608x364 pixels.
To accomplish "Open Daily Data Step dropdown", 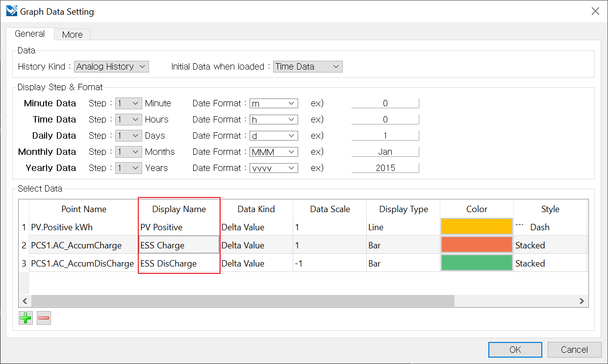I will (128, 136).
